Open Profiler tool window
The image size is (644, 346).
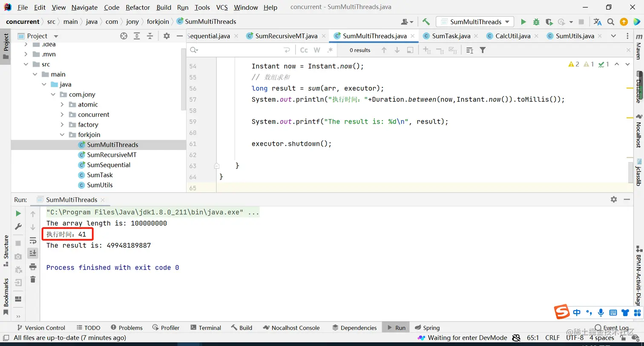coord(166,328)
